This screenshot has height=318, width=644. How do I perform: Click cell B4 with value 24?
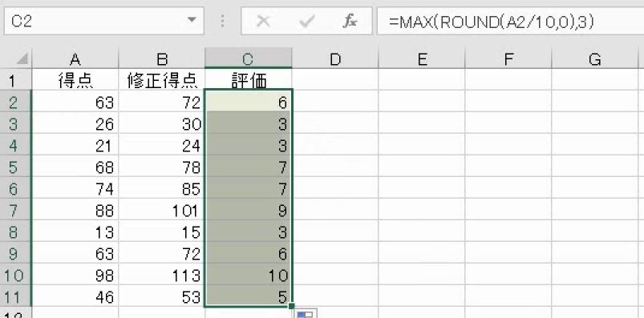(x=162, y=145)
